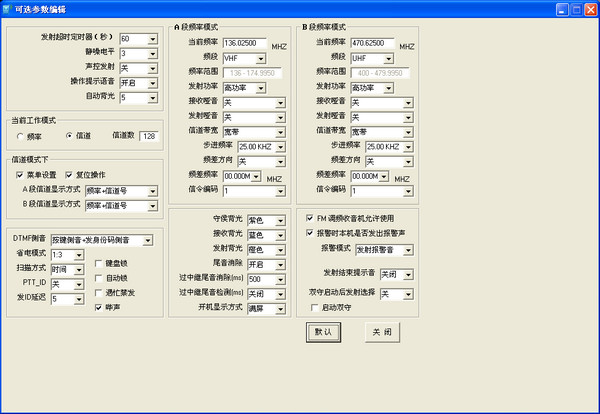Image resolution: width=600 pixels, height=414 pixels.
Task: Enable the 键盘锁 checkbox
Action: coord(98,264)
